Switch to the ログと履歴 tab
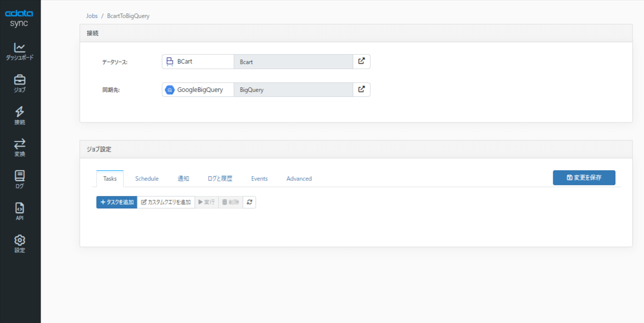 point(220,179)
